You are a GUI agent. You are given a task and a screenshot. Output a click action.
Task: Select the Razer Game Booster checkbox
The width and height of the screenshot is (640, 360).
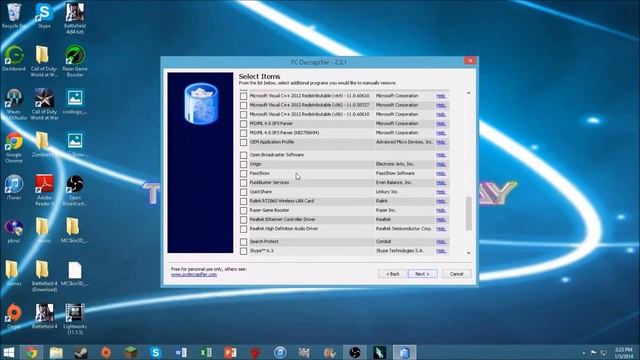point(244,211)
